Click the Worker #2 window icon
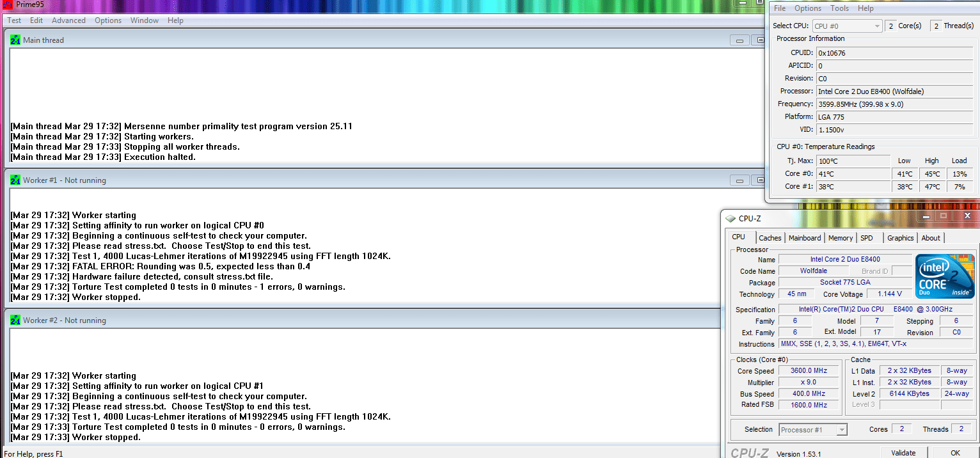980x458 pixels. coord(15,320)
